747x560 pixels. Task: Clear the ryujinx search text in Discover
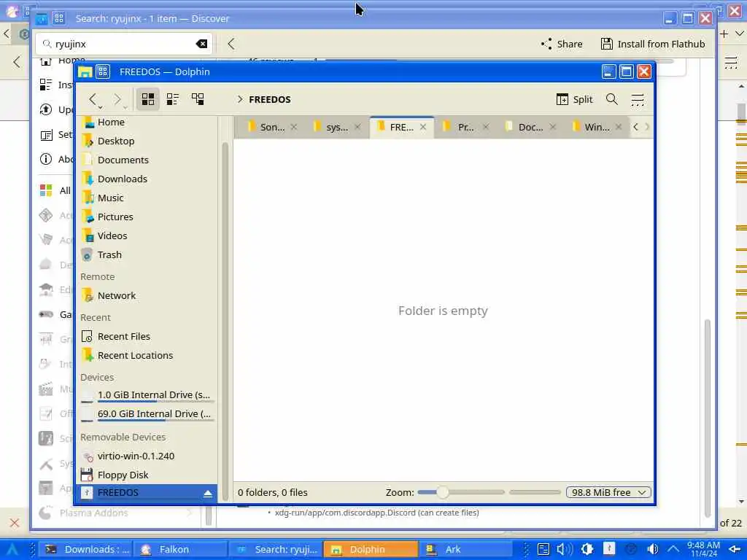pos(201,44)
